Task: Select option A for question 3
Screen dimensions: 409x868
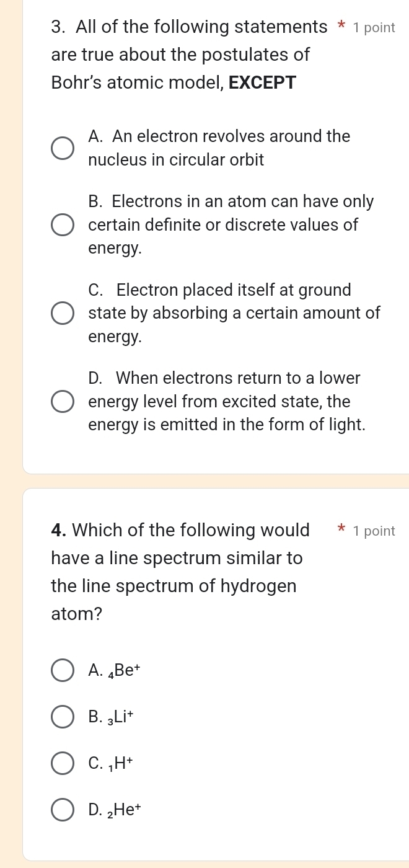Action: pyautogui.click(x=62, y=148)
